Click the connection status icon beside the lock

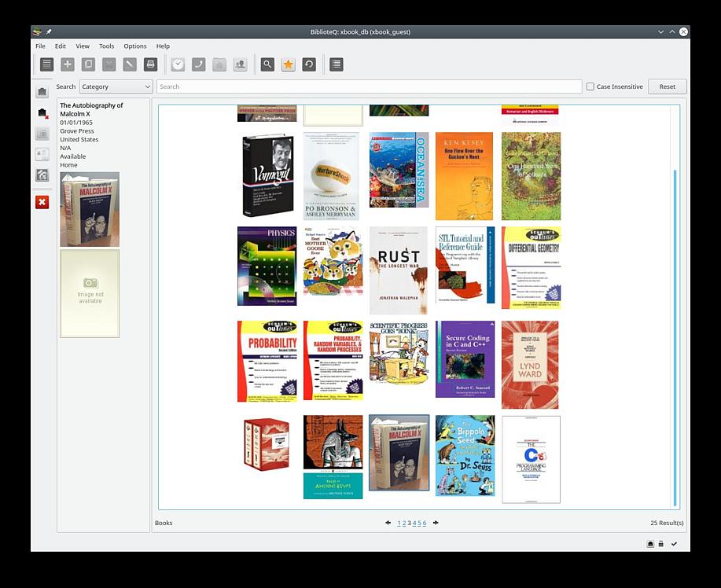[x=650, y=544]
